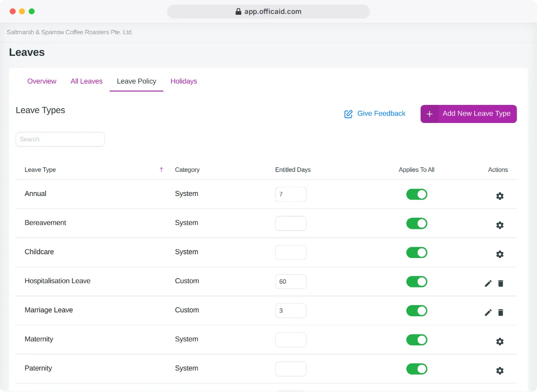
Task: Edit Marriage Leave with pencil icon
Action: [488, 312]
